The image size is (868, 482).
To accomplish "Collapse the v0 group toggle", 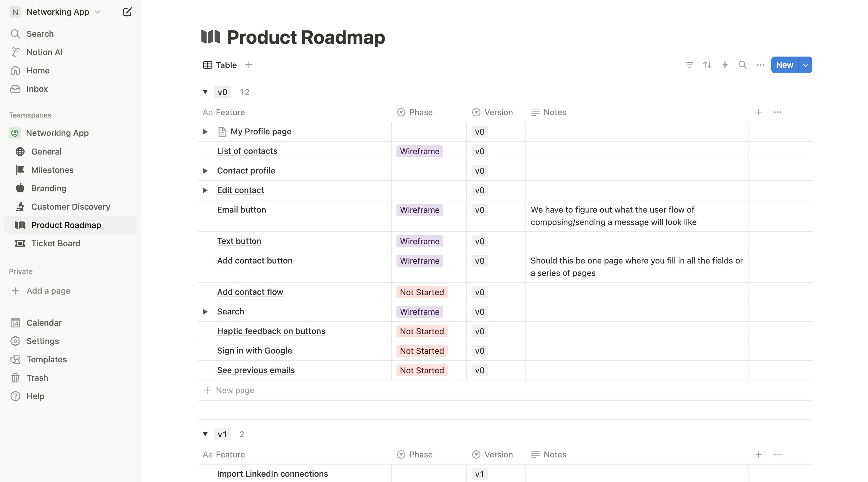I will [x=205, y=92].
